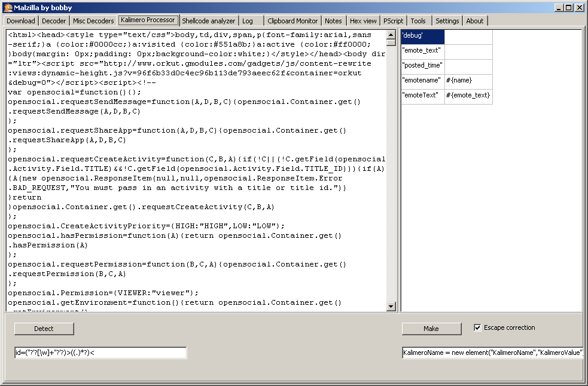588x386 pixels.
Task: Switch to Clipboard Monitor tab
Action: [x=293, y=21]
